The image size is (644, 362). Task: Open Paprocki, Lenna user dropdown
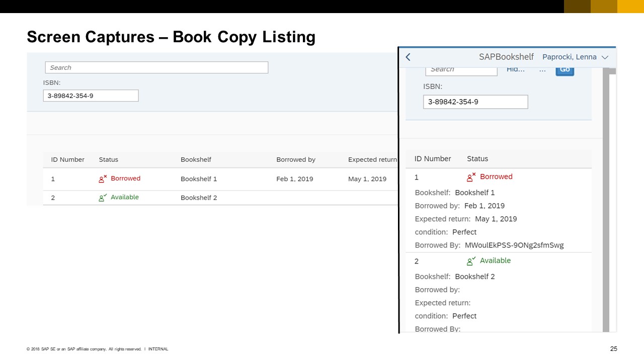point(576,57)
